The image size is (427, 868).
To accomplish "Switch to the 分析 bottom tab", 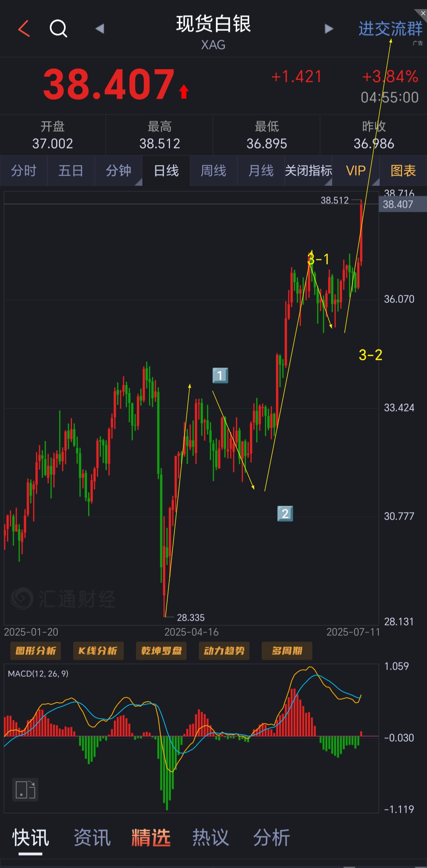I will pyautogui.click(x=272, y=838).
